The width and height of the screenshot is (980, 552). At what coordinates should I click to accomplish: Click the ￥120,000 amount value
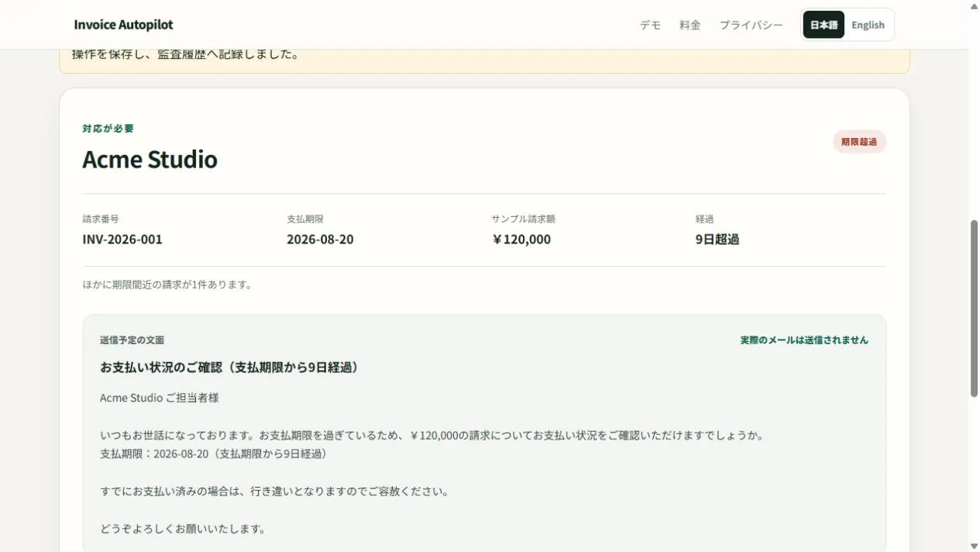[521, 240]
